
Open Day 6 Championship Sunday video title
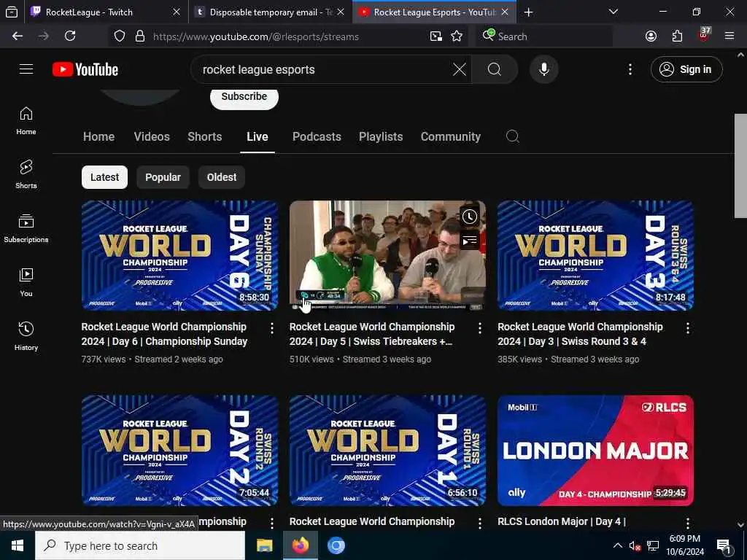coord(164,334)
